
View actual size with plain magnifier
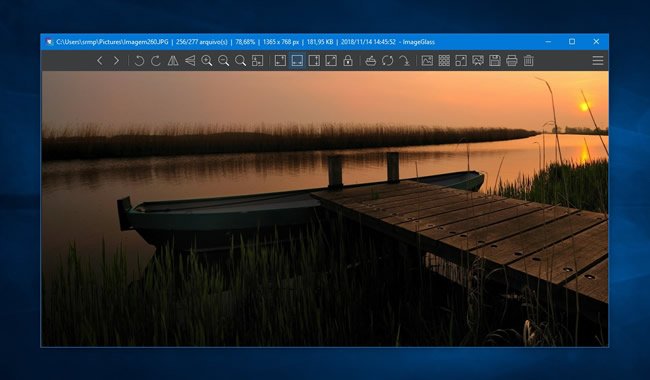tap(240, 61)
